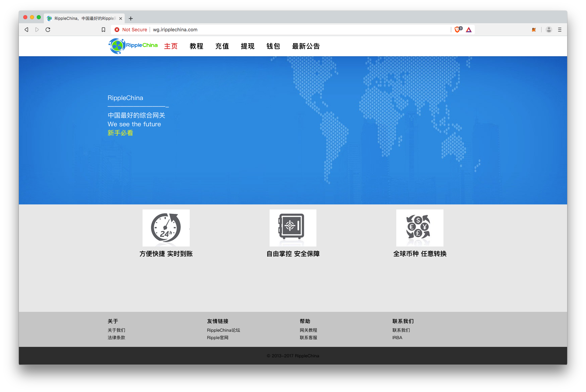
Task: Click the Brave Rewards triangle icon
Action: 469,30
